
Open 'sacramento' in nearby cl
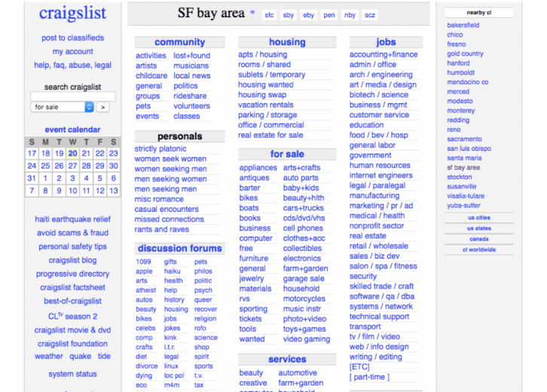[464, 139]
